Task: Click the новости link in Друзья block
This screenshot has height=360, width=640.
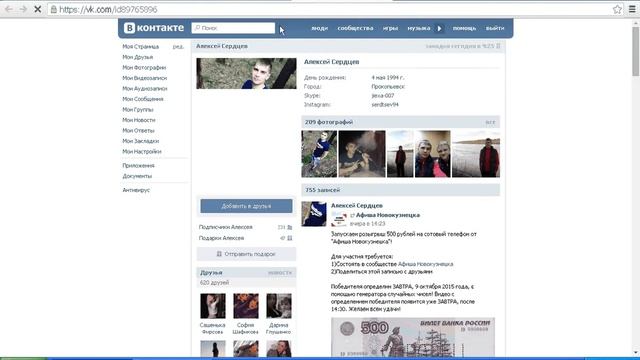Action: tap(280, 273)
